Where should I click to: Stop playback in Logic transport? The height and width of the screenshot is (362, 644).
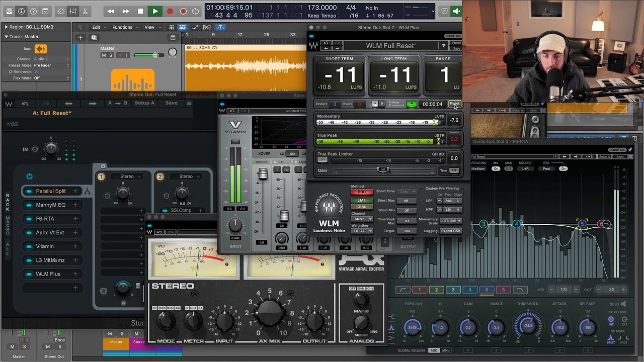[140, 11]
